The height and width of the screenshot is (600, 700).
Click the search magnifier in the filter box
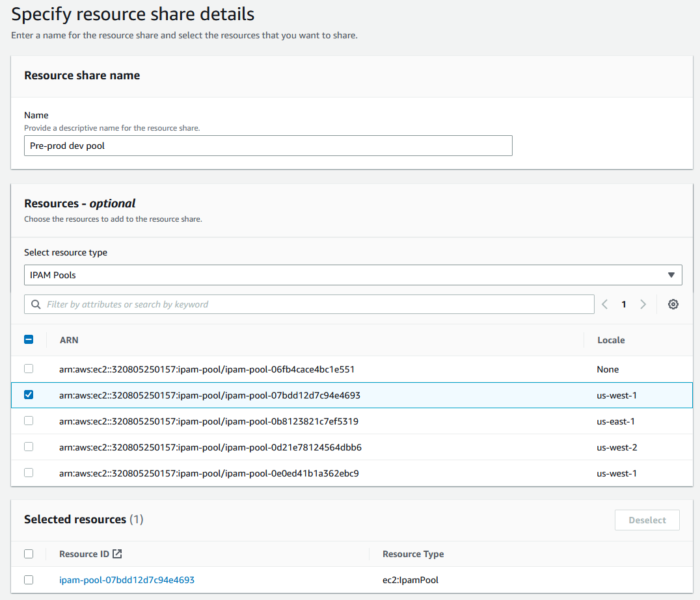coord(36,304)
